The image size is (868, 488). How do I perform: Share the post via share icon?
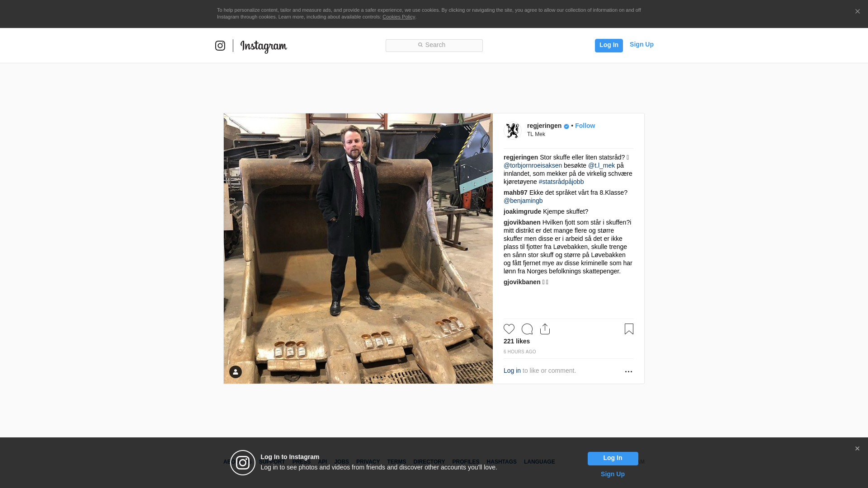click(x=545, y=329)
